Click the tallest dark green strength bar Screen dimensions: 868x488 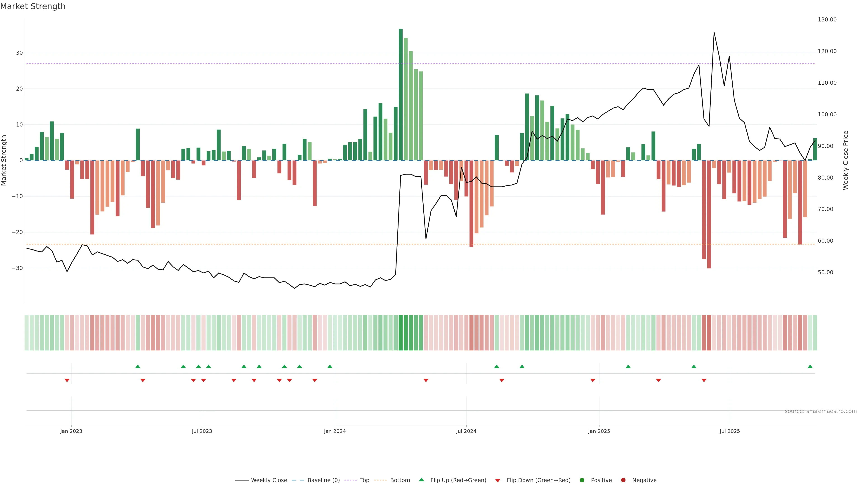401,94
